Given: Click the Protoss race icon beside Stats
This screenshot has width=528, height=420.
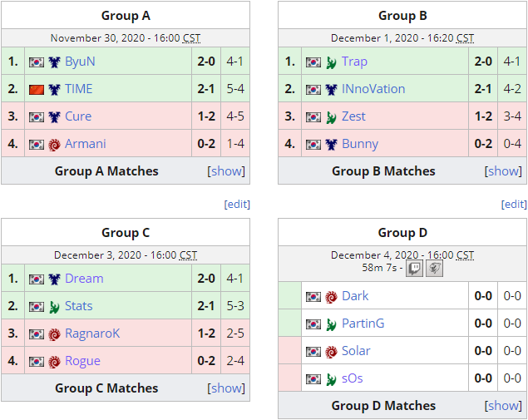Looking at the screenshot, I should coord(54,307).
